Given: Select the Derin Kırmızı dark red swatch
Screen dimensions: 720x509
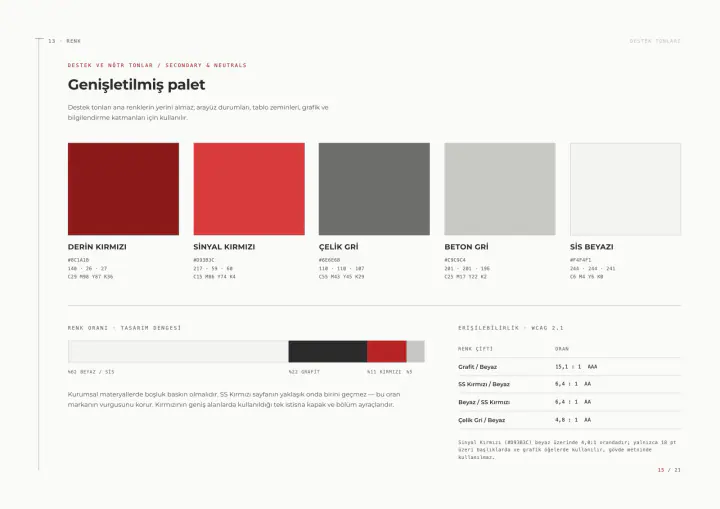Looking at the screenshot, I should pos(124,189).
